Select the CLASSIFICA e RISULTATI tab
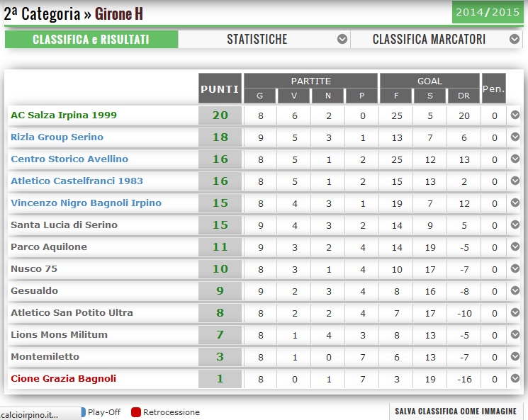 tap(91, 40)
